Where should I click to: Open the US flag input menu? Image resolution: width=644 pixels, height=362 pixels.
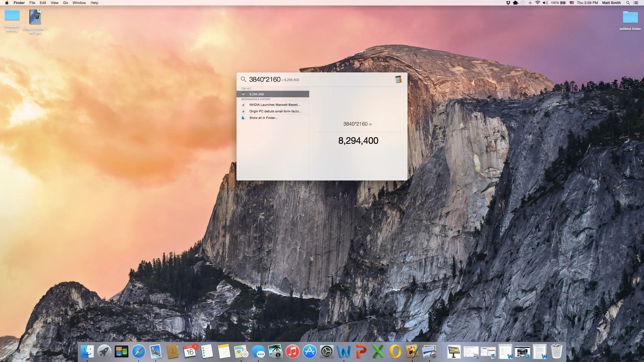[572, 3]
